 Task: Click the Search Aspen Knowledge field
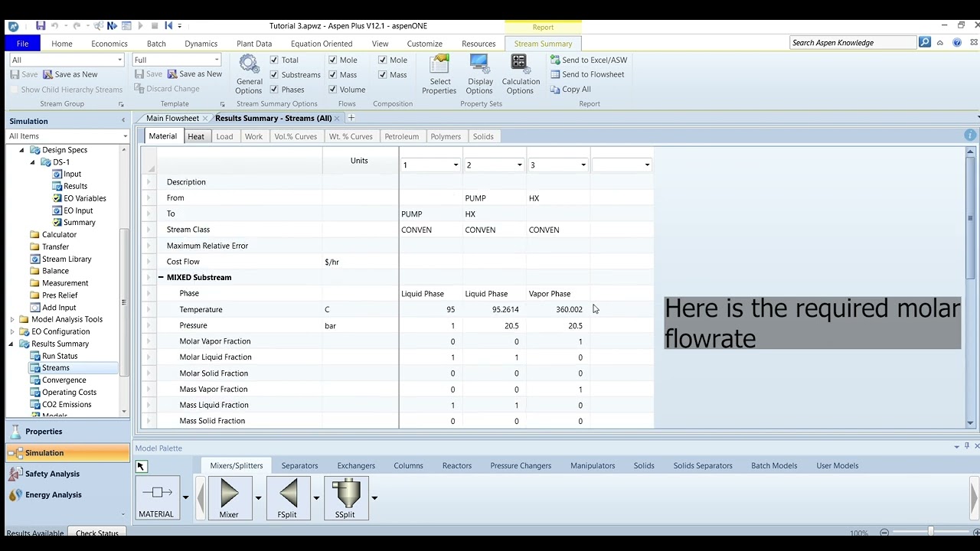pos(852,43)
